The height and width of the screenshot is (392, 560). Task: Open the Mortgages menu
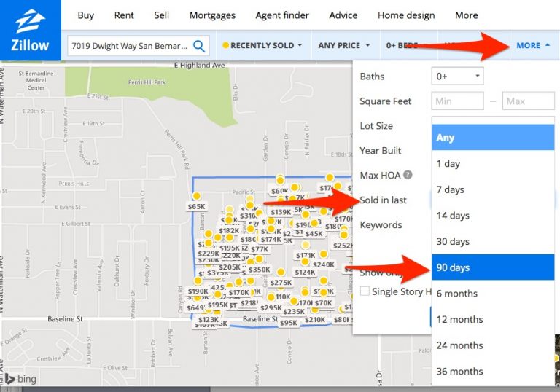click(212, 15)
